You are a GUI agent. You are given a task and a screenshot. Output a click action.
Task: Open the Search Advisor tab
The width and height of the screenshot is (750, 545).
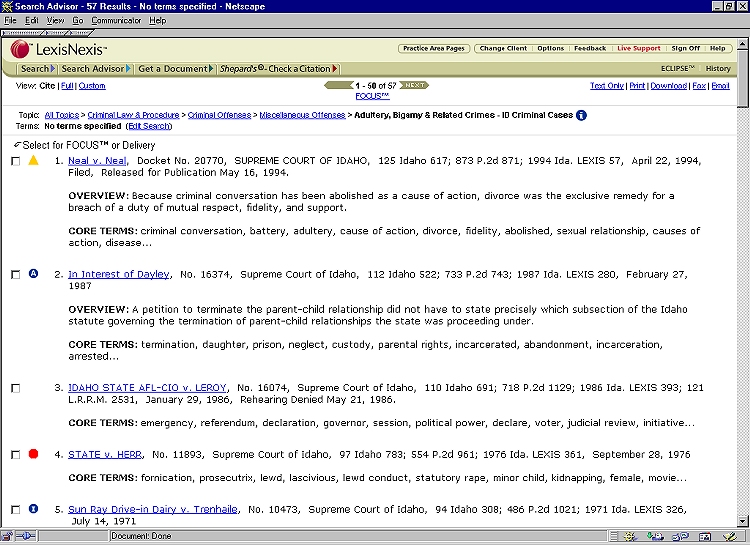96,68
